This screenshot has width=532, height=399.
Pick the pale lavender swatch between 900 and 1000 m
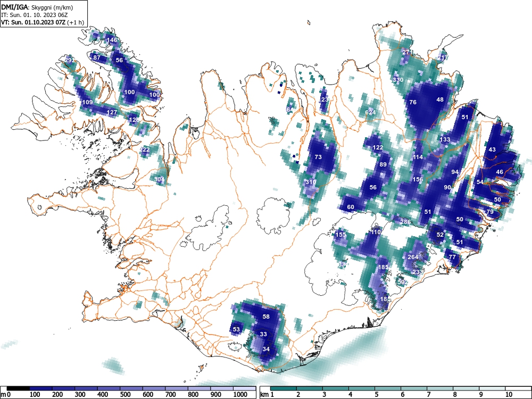pos(222,388)
